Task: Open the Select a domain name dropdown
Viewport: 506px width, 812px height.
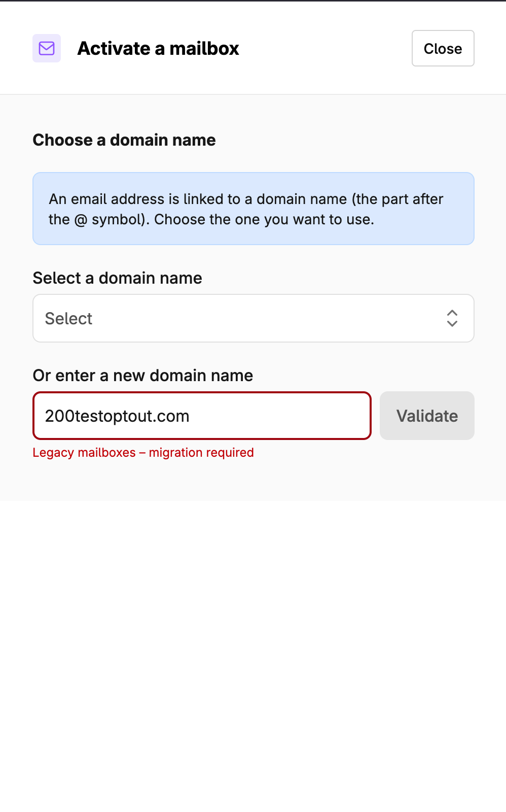Action: tap(254, 318)
